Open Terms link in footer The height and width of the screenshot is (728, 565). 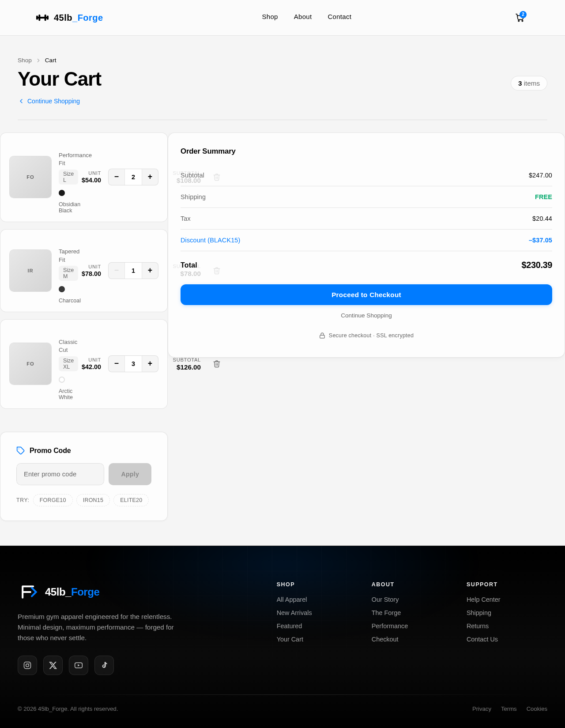508,709
